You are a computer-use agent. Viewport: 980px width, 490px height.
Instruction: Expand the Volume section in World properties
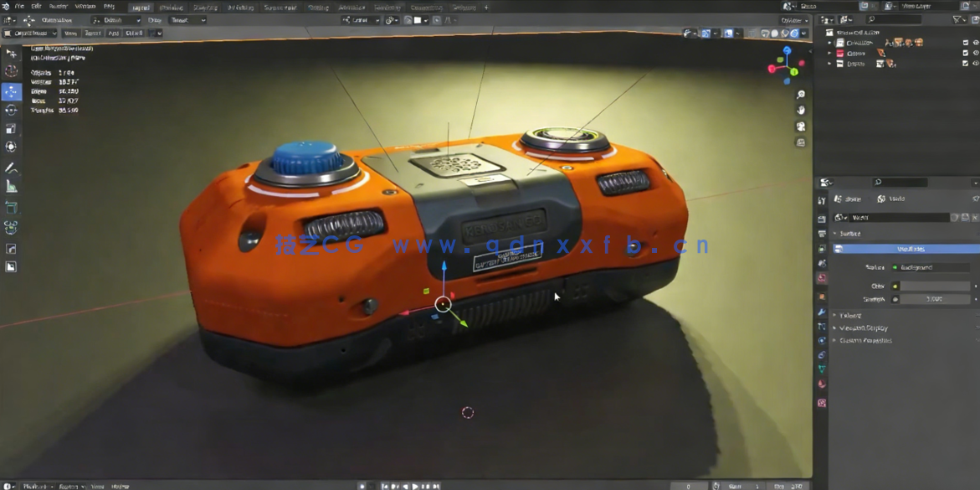(x=850, y=316)
